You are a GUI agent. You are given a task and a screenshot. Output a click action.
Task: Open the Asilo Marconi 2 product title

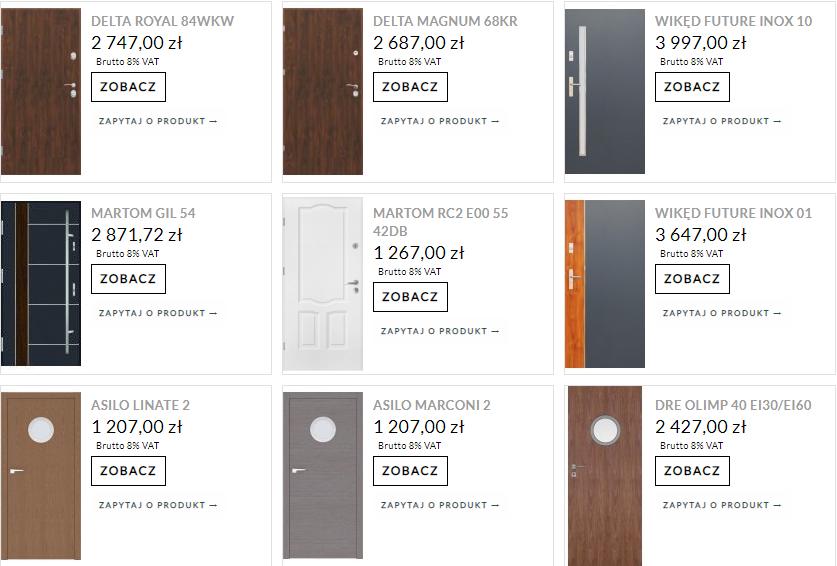[x=431, y=405]
